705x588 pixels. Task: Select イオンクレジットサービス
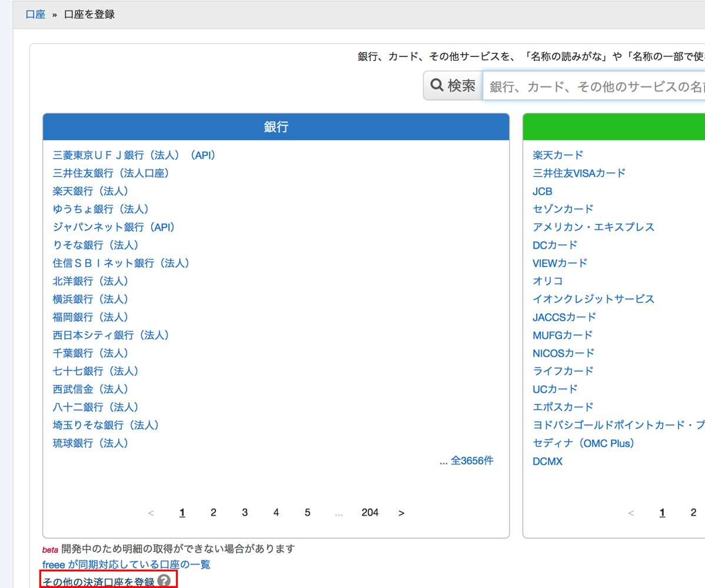coord(594,299)
